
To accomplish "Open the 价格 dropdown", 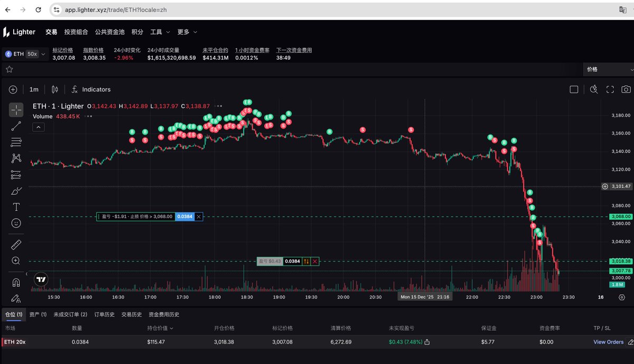I will [x=609, y=69].
